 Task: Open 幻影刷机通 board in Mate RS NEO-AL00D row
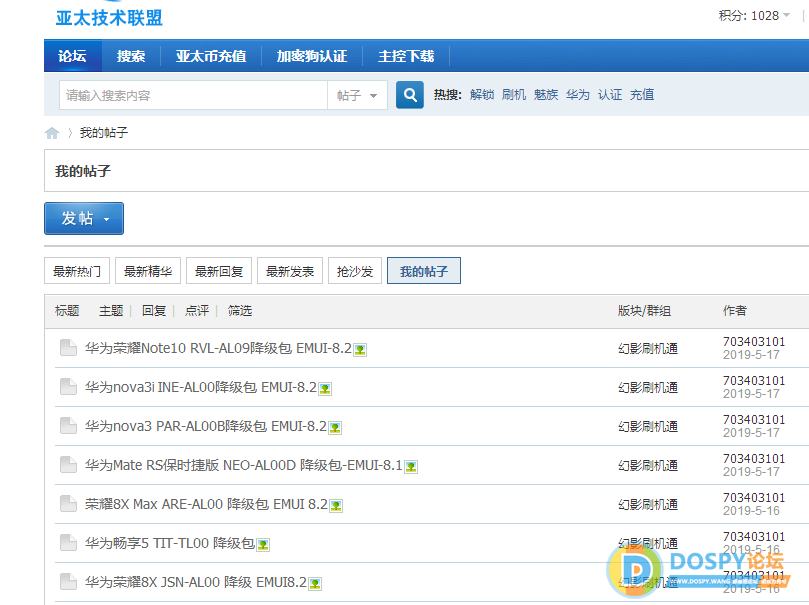(x=648, y=466)
